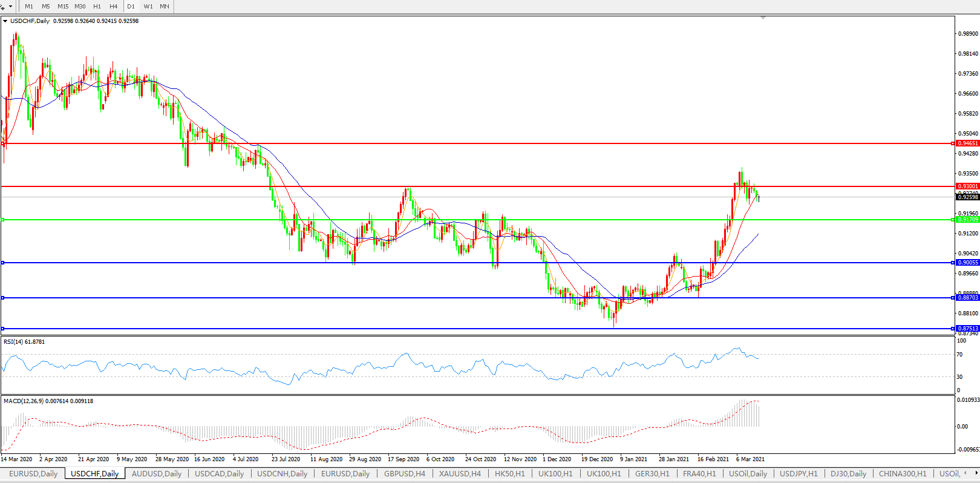Choose the MN monthly timeframe

pyautogui.click(x=165, y=6)
